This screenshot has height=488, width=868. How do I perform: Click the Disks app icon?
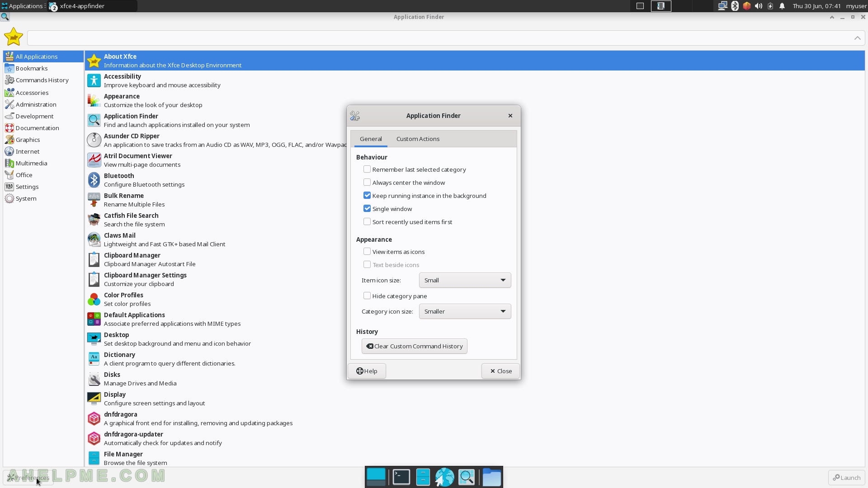pos(94,379)
